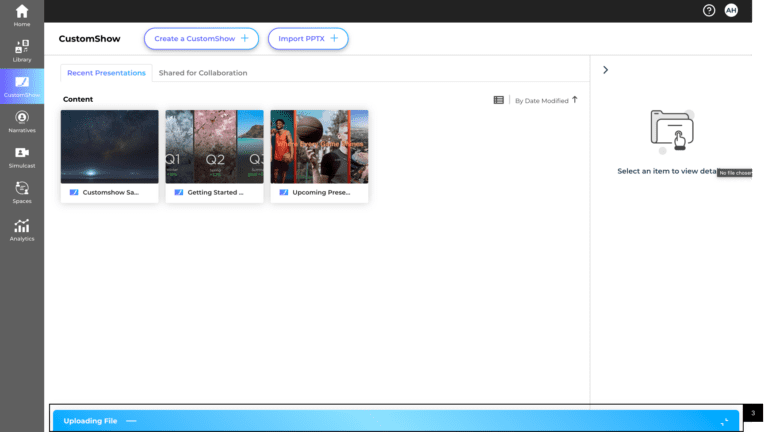Click the Create a CustomShow button

(x=201, y=39)
